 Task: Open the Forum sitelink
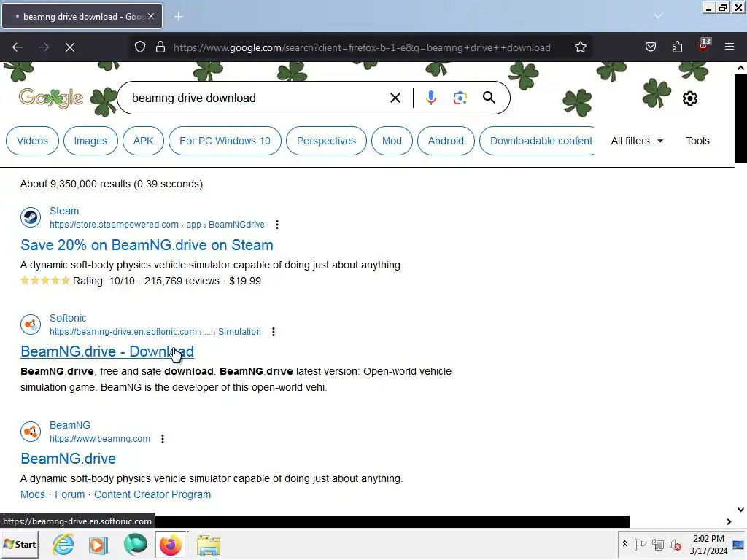pos(69,494)
